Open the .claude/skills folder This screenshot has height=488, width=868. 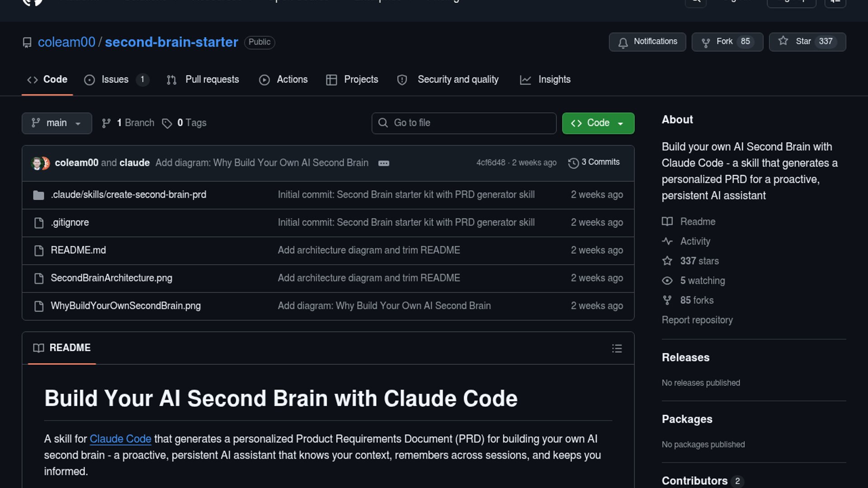128,195
